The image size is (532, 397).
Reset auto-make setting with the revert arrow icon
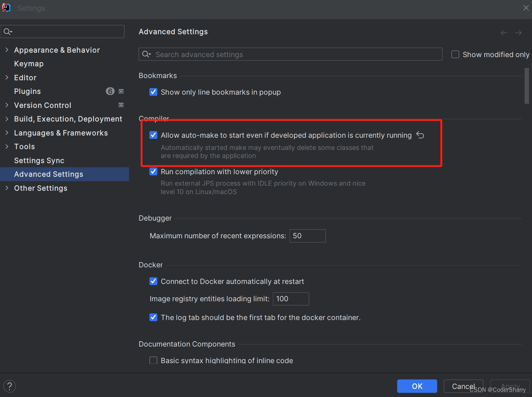(420, 135)
